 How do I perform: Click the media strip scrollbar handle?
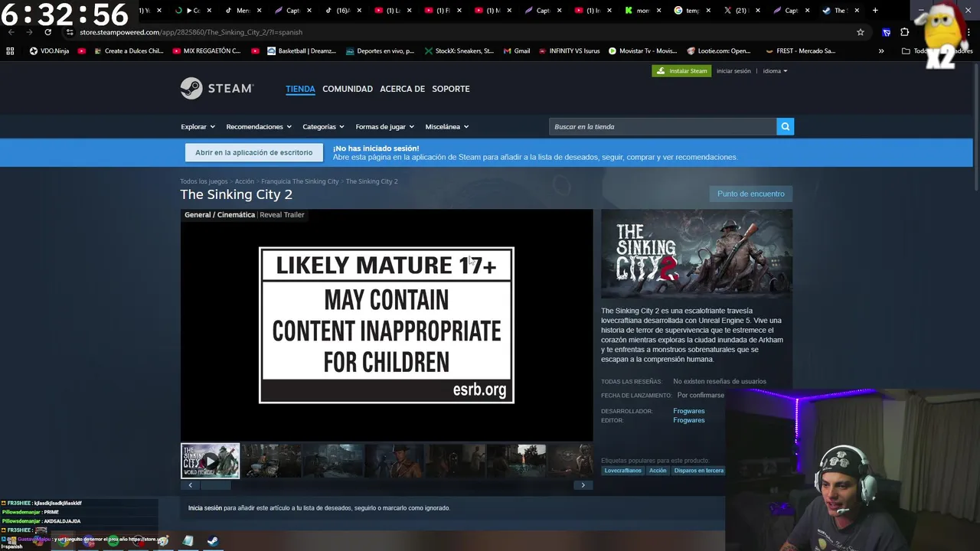click(x=215, y=485)
